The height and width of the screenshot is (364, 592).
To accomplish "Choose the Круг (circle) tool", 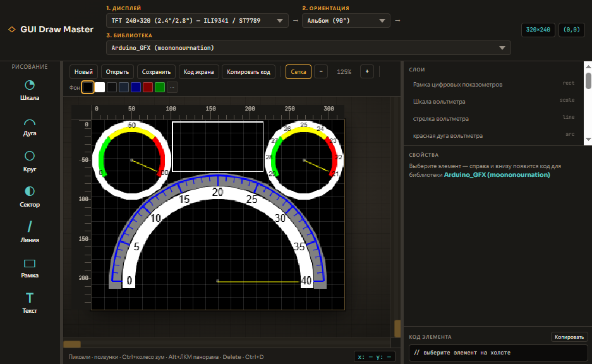I will pyautogui.click(x=30, y=162).
